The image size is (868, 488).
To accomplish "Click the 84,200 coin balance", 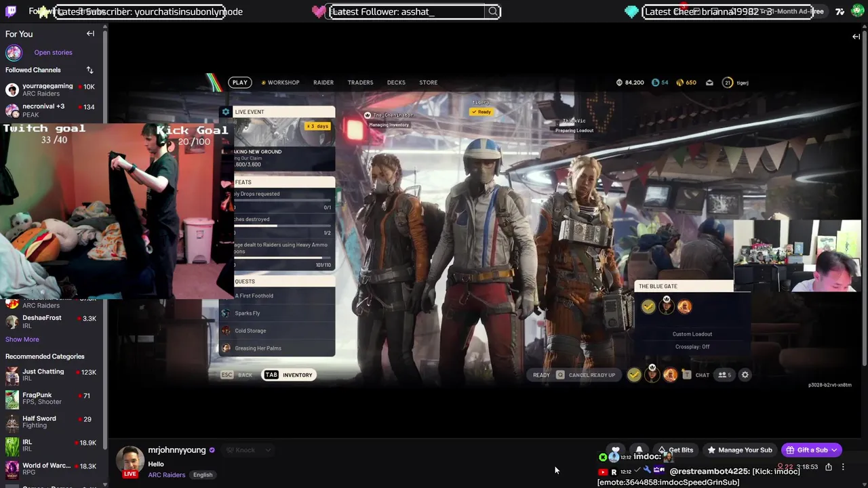I will pos(630,83).
